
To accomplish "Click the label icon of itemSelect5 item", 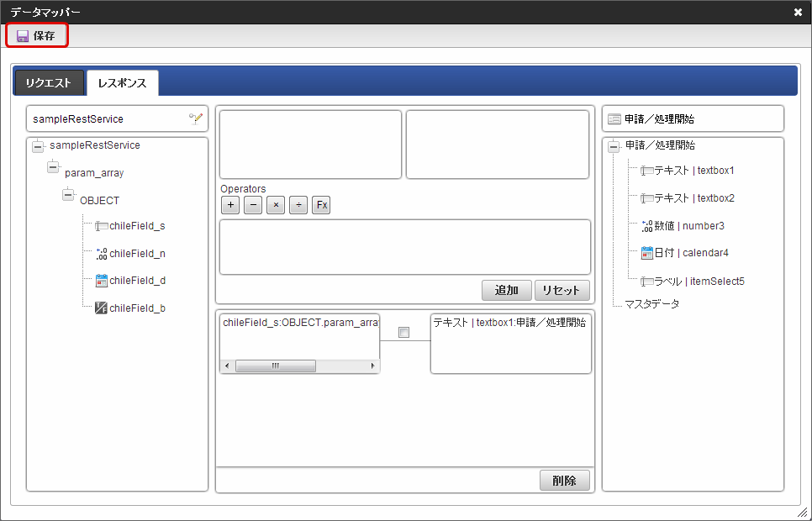I will 646,282.
